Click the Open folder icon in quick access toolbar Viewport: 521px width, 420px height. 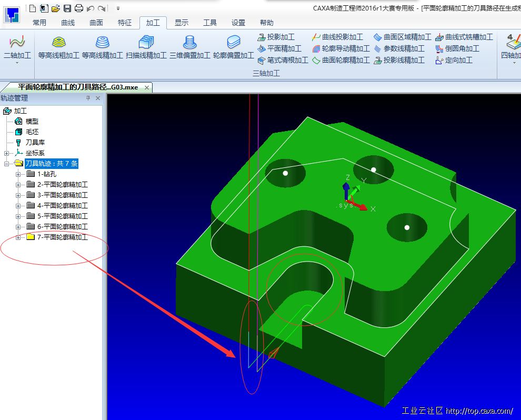(x=55, y=8)
